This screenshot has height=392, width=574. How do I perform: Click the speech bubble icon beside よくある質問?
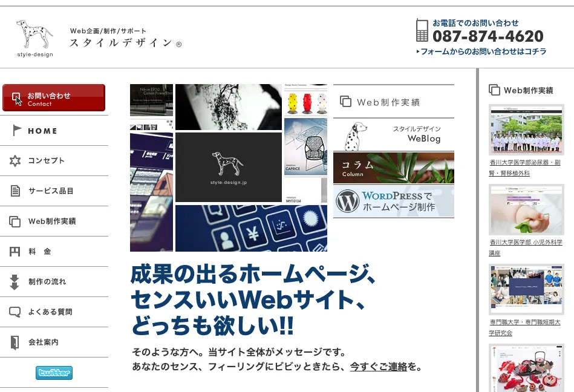pos(15,312)
